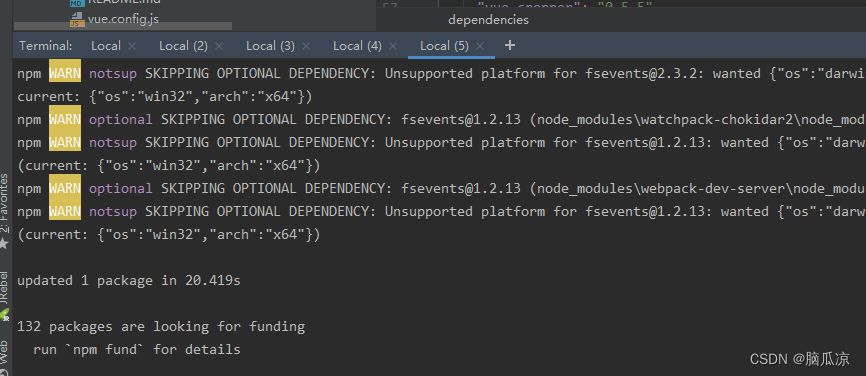Image resolution: width=866 pixels, height=376 pixels.
Task: Click the 'Terminal:' panel label
Action: 46,46
